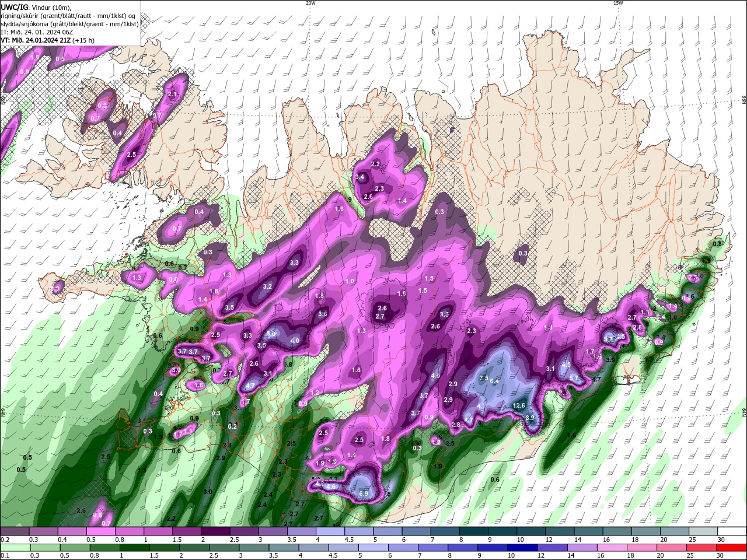The width and height of the screenshot is (747, 560).
Task: Click the 7.5 precipitation value on the map
Action: (484, 378)
